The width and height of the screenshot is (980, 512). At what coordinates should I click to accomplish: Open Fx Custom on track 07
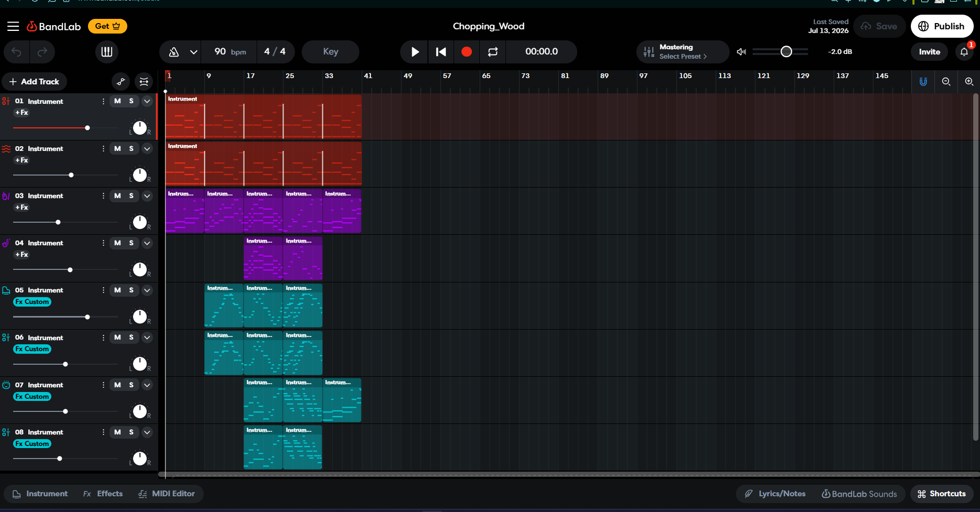pyautogui.click(x=32, y=397)
